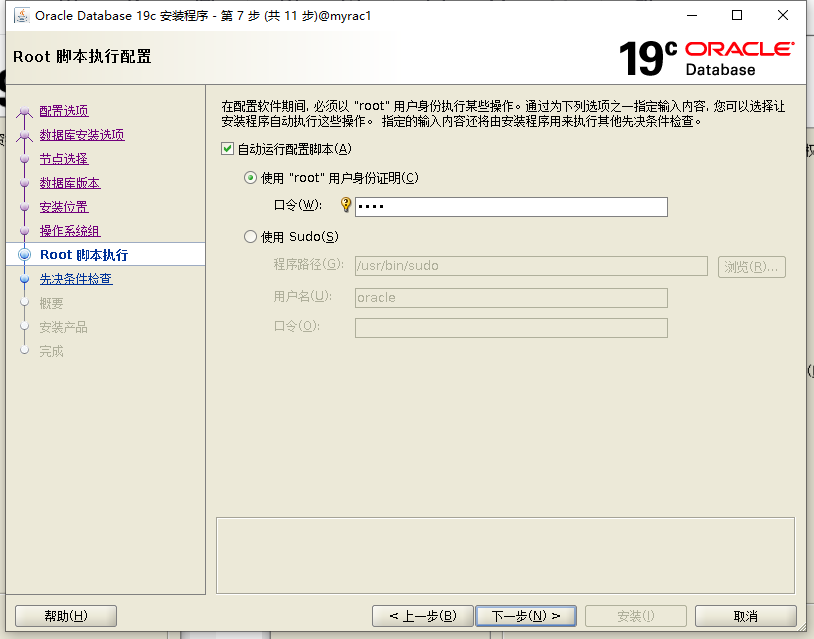The image size is (814, 639).
Task: Click the root 口令 password field
Action: click(x=511, y=207)
